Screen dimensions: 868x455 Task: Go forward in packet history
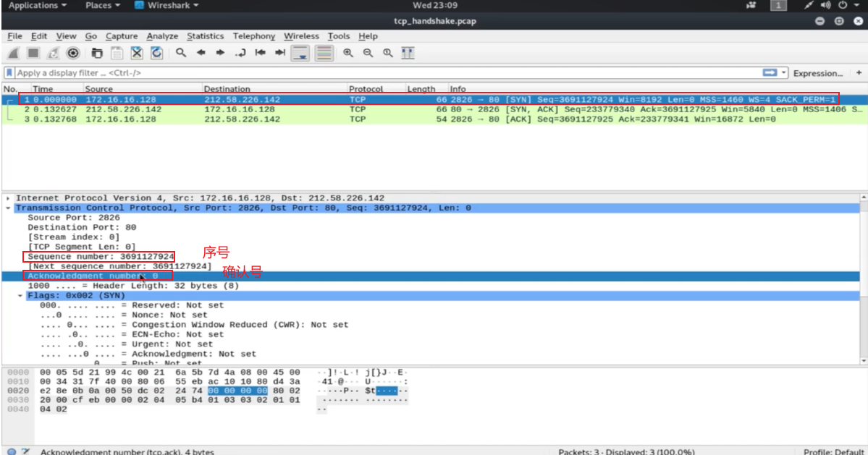point(220,53)
